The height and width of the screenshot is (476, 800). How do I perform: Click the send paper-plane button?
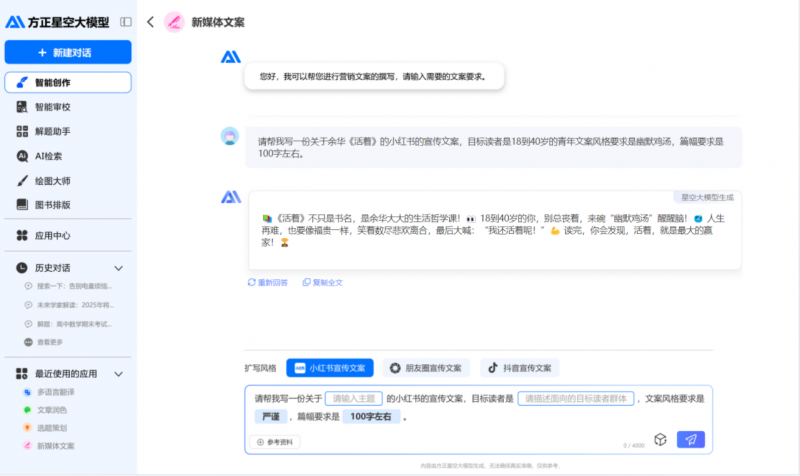coord(690,439)
